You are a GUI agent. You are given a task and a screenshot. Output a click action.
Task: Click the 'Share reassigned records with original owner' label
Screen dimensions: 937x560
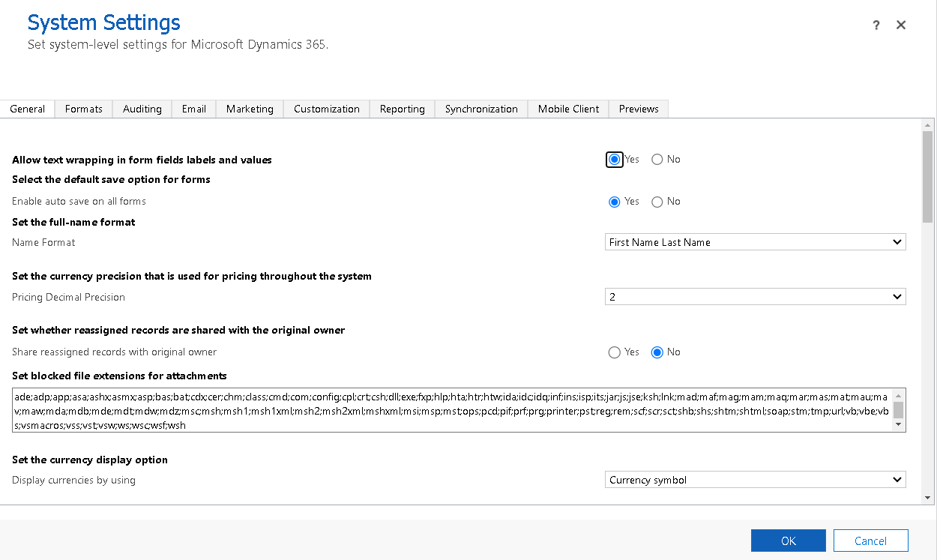tap(115, 352)
